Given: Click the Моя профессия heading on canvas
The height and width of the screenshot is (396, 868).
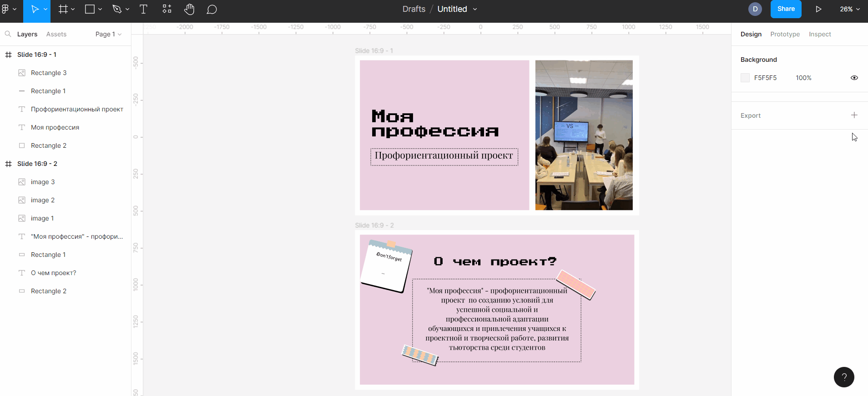Looking at the screenshot, I should [435, 123].
